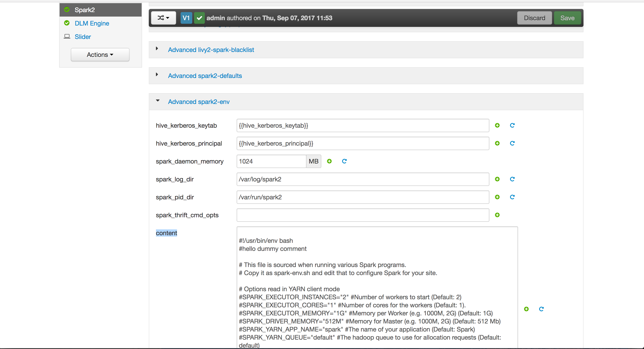The height and width of the screenshot is (349, 644).
Task: Add override for spark_thrift_cmd_opts
Action: (497, 215)
